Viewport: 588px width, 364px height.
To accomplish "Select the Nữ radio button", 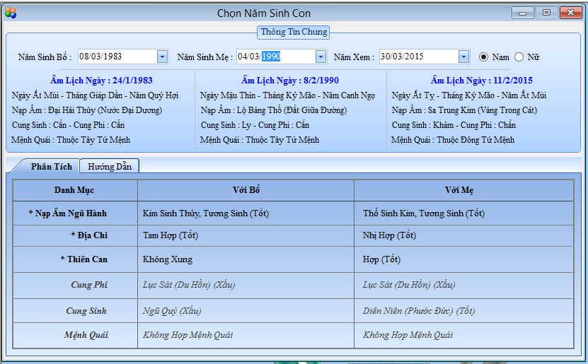I will pos(519,57).
